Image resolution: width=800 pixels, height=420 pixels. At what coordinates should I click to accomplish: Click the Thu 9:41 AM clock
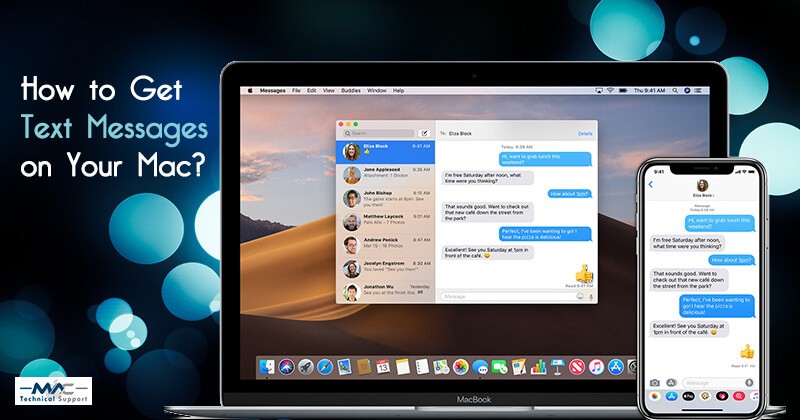pyautogui.click(x=649, y=90)
